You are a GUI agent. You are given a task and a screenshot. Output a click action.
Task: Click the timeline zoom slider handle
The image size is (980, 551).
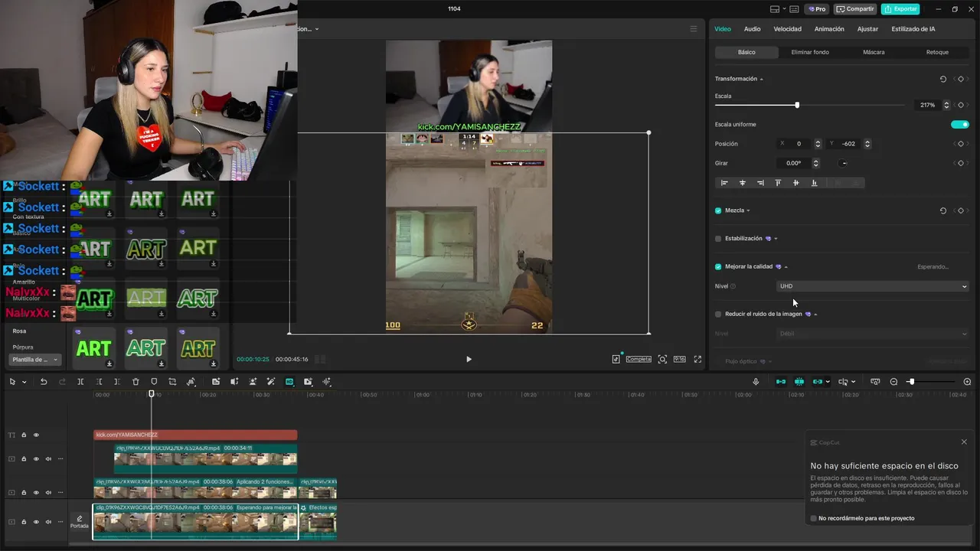coord(911,382)
